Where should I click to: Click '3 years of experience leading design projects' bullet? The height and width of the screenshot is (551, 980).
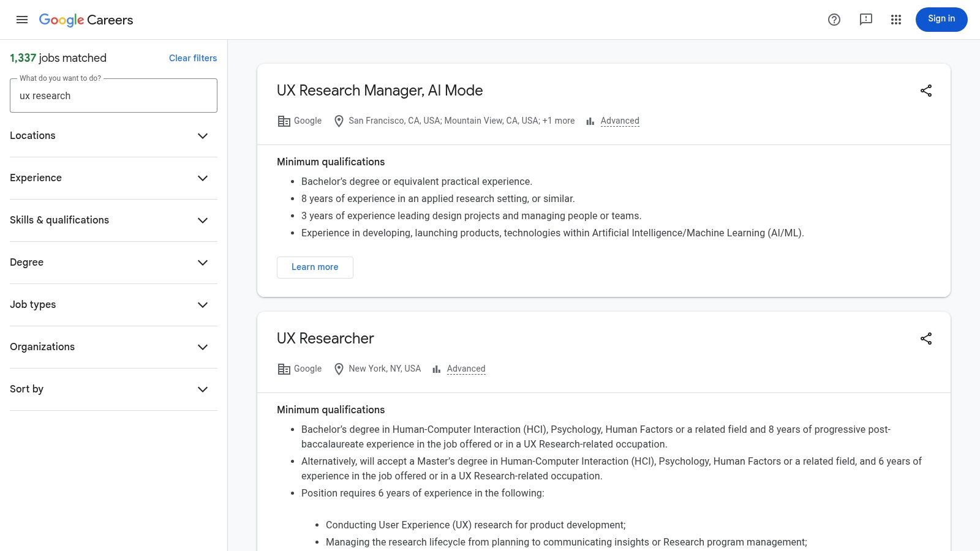pyautogui.click(x=471, y=216)
